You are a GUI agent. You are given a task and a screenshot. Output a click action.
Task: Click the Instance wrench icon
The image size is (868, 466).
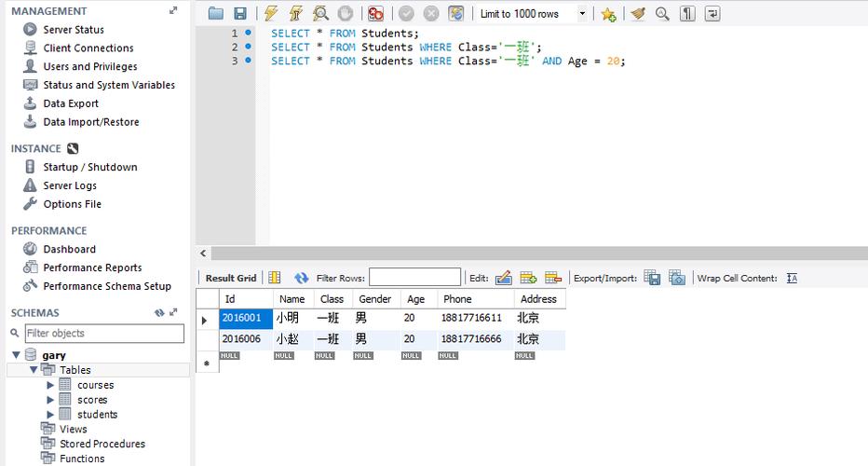73,148
